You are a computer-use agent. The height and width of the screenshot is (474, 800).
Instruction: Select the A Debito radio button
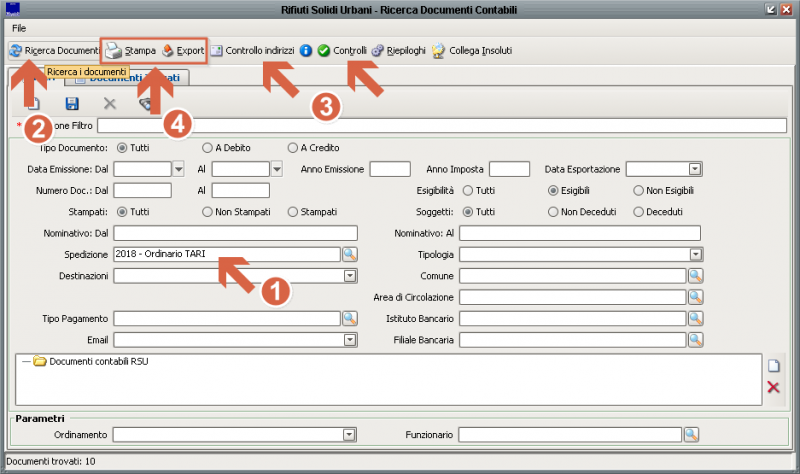(x=207, y=147)
